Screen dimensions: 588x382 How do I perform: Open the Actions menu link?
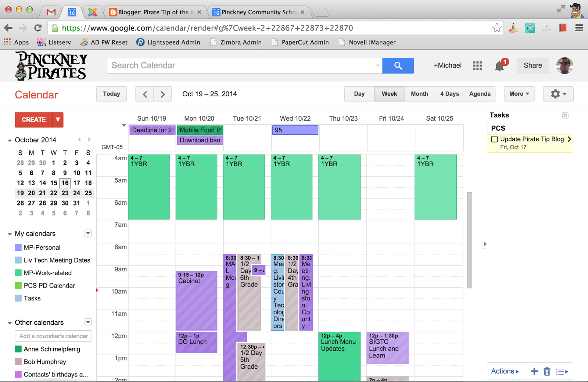point(505,371)
